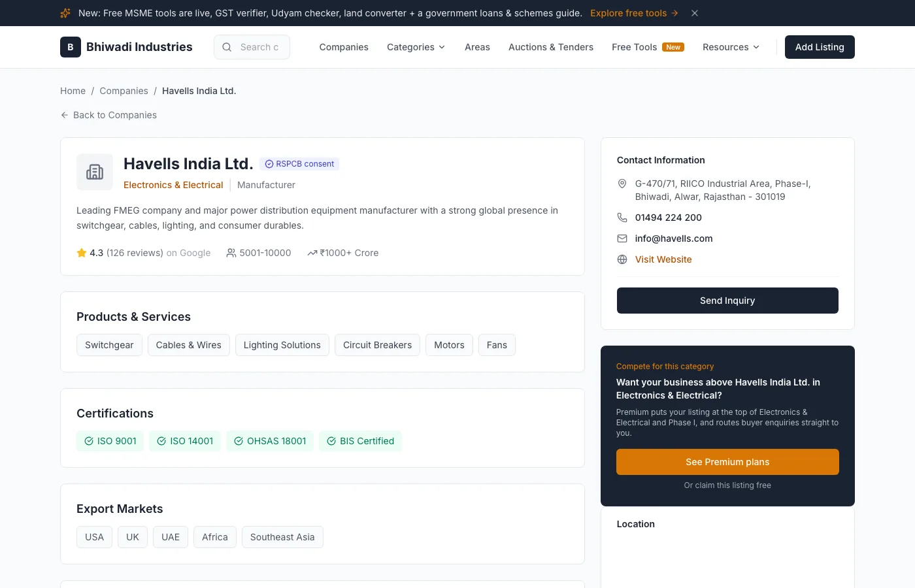915x588 pixels.
Task: Click the search magnifier icon
Action: pos(227,47)
